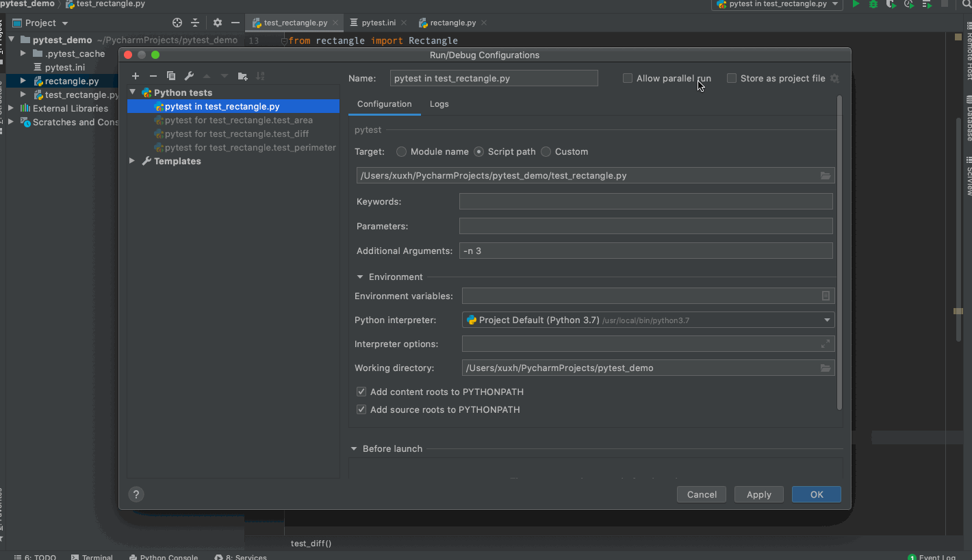Click the Cancel button
The width and height of the screenshot is (972, 560).
pyautogui.click(x=702, y=494)
